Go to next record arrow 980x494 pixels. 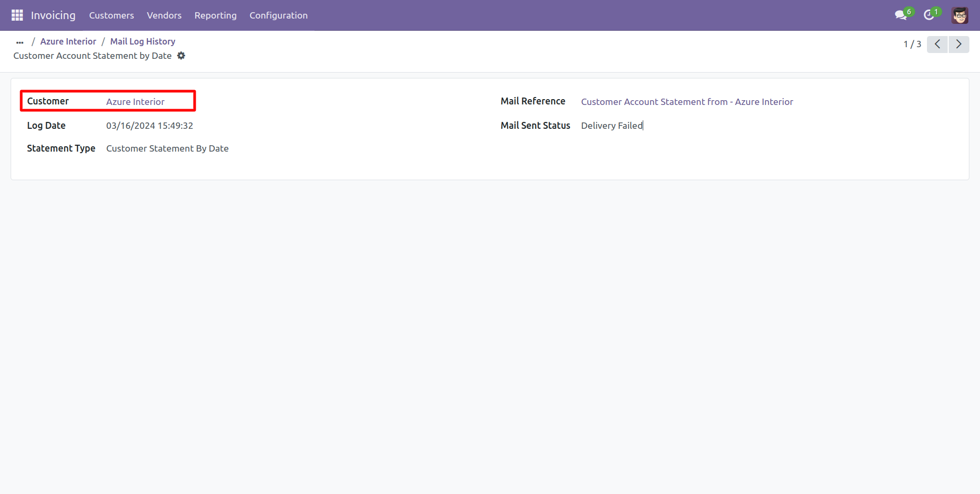959,44
